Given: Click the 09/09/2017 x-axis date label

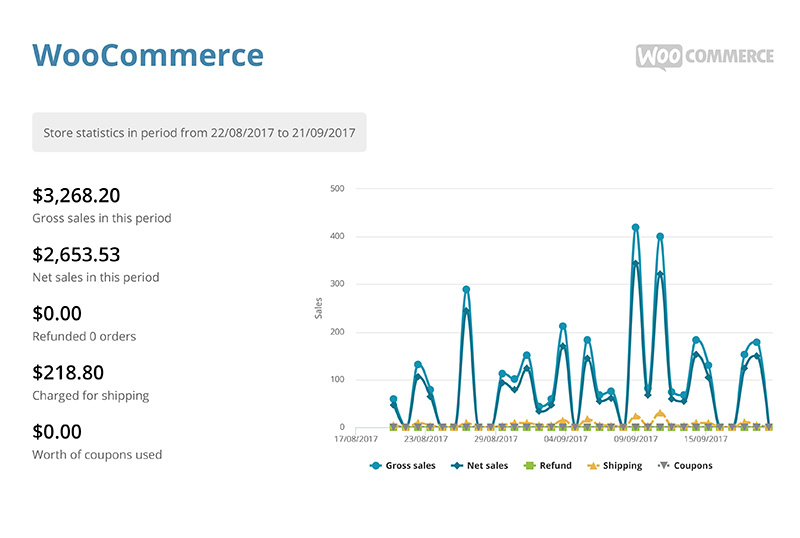Looking at the screenshot, I should 636,439.
